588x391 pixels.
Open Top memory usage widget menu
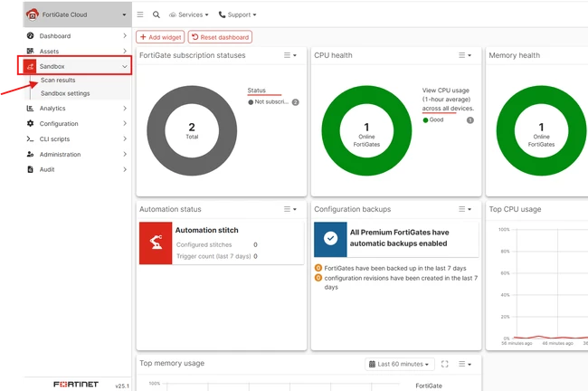pyautogui.click(x=465, y=364)
